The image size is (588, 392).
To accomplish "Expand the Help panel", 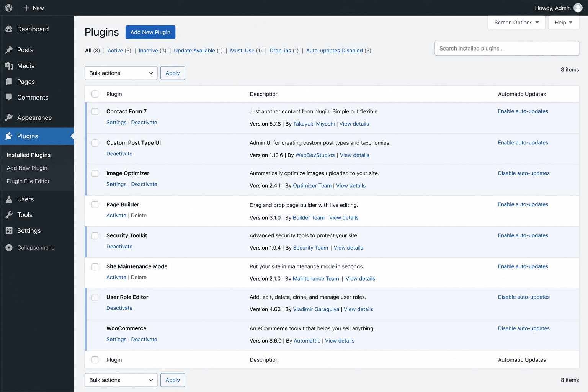I will (x=563, y=23).
